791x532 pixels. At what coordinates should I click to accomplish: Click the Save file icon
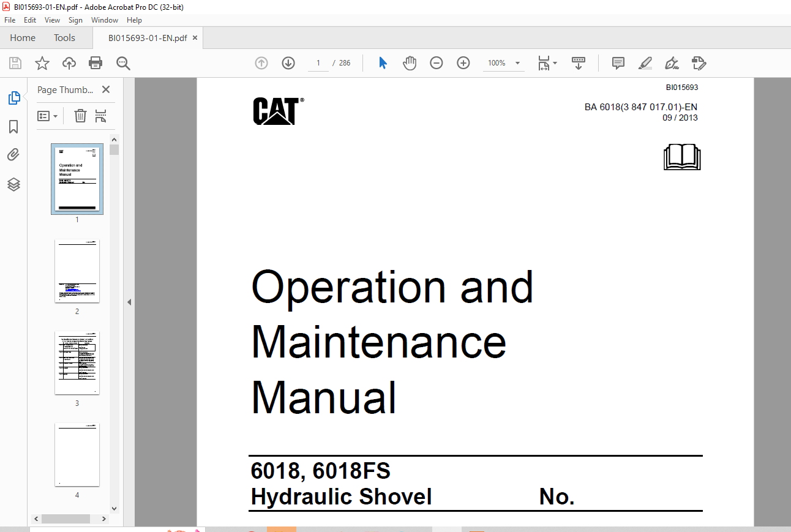[15, 63]
